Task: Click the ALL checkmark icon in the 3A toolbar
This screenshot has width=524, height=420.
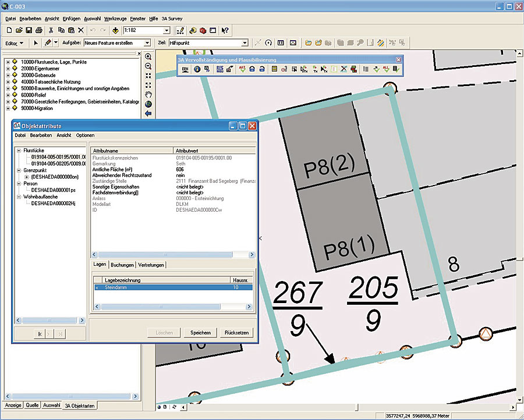Action: pos(386,69)
